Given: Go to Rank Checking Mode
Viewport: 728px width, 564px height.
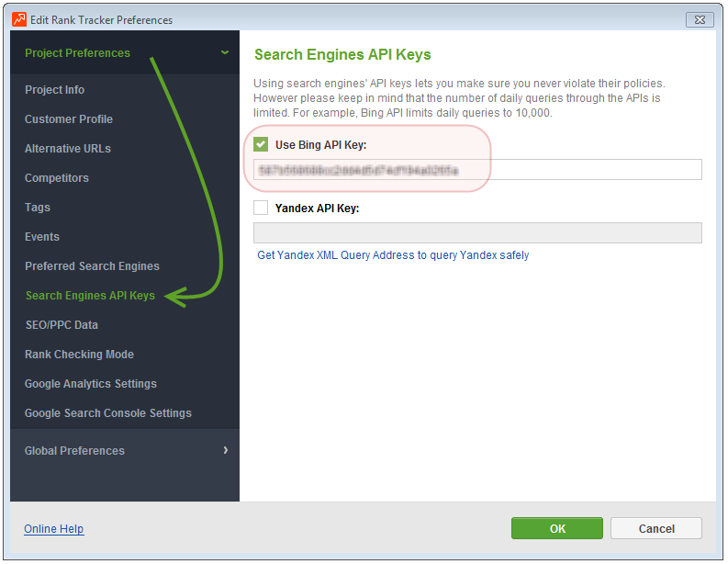Looking at the screenshot, I should click(x=79, y=355).
